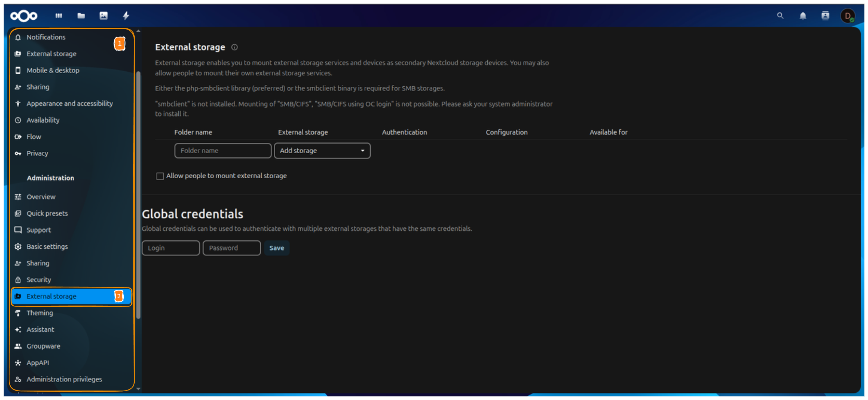Click the Save button under Global credentials

[x=277, y=248]
